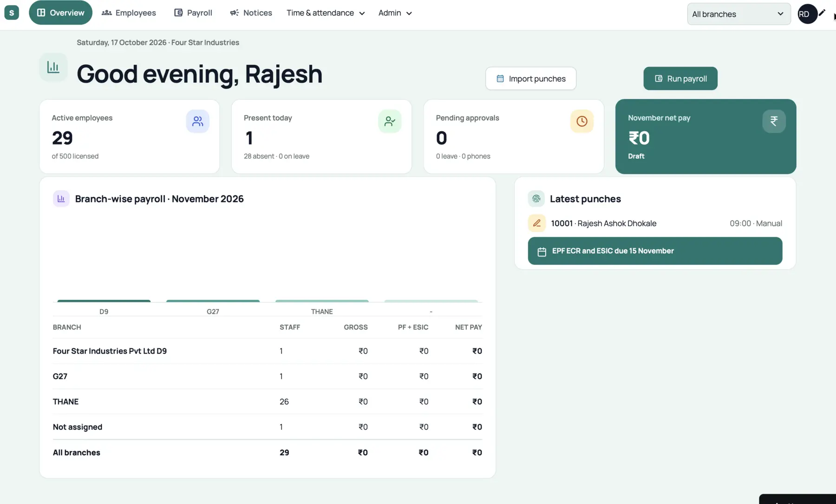Select Four Star Industries Pvt Ltd D9 row

[x=268, y=351]
